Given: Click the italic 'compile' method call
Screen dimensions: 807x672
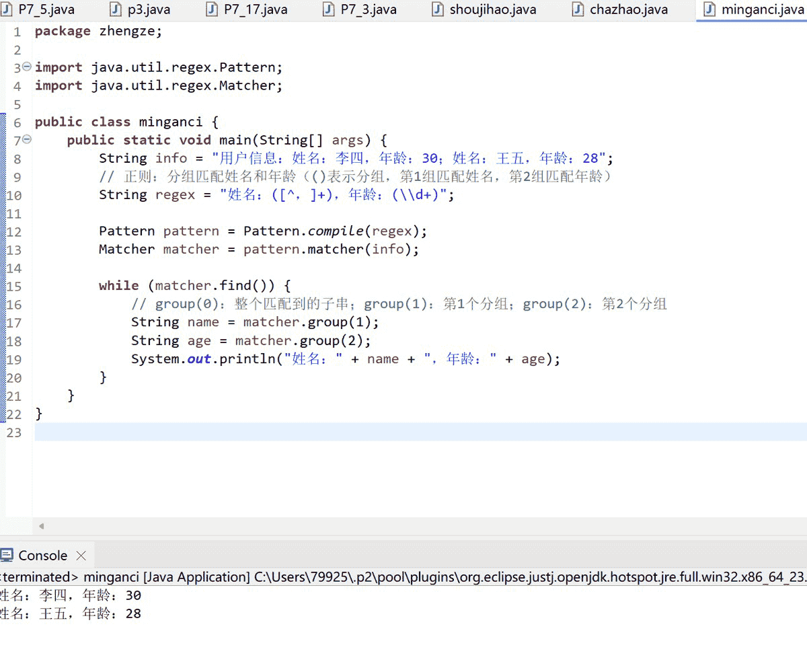Looking at the screenshot, I should pos(336,231).
